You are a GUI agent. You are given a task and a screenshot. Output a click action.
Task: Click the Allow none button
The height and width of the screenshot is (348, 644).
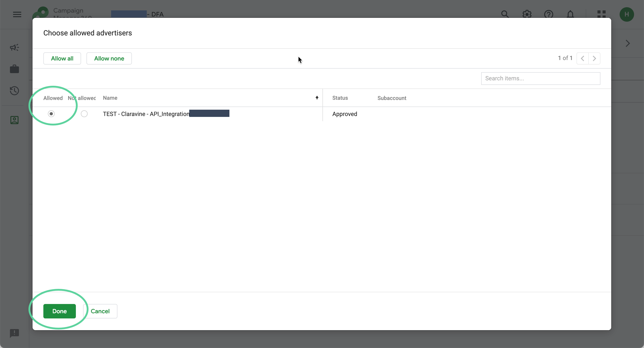tap(109, 58)
